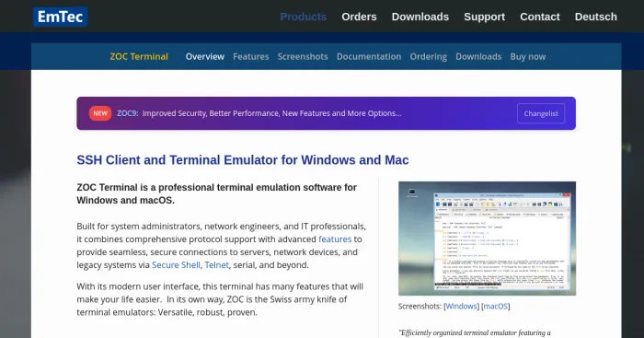Open the Changelist button
The image size is (644, 338).
pyautogui.click(x=541, y=113)
